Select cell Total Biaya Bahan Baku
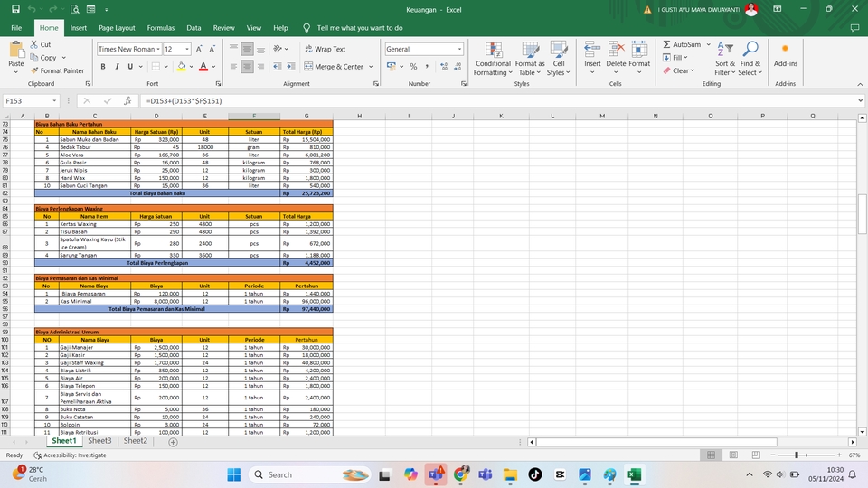Screen dimensions: 868x488 157,193
